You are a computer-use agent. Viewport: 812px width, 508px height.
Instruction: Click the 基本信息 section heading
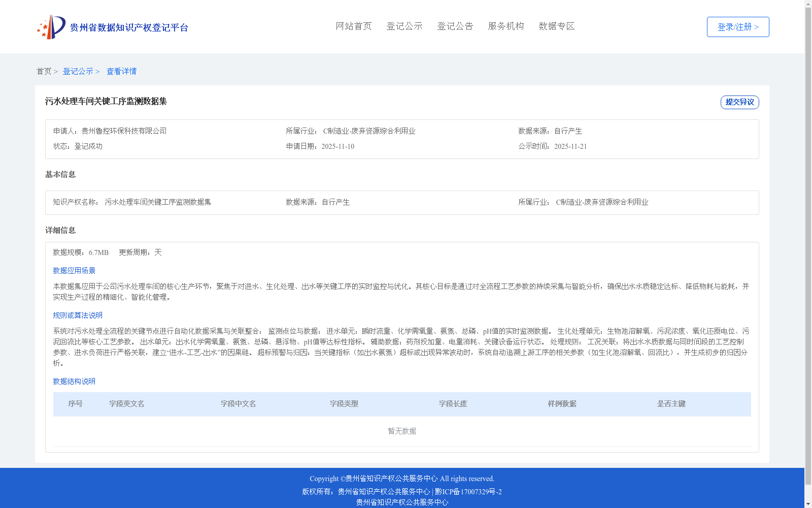click(x=60, y=174)
